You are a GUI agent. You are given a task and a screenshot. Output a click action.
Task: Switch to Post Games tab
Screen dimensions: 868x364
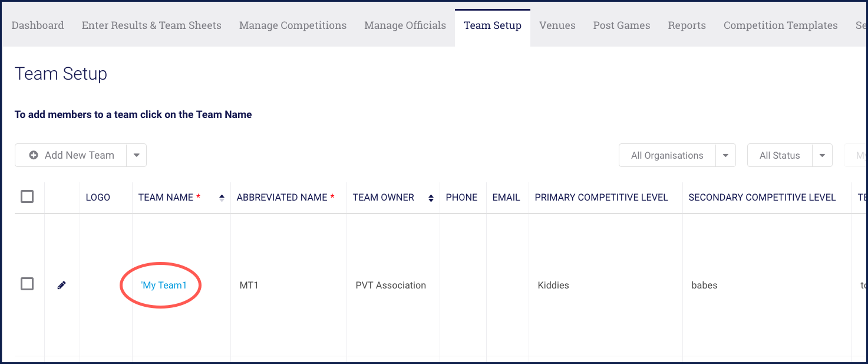tap(622, 25)
